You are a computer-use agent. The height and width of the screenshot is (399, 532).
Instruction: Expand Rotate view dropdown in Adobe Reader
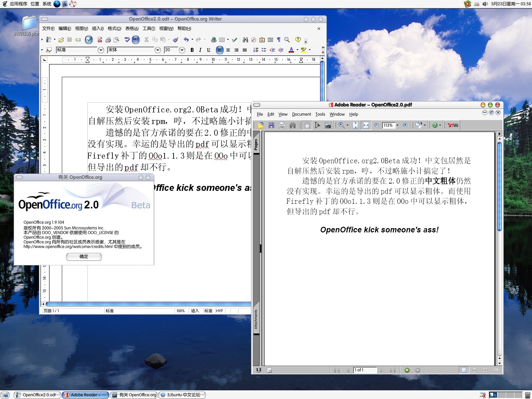tap(425, 125)
